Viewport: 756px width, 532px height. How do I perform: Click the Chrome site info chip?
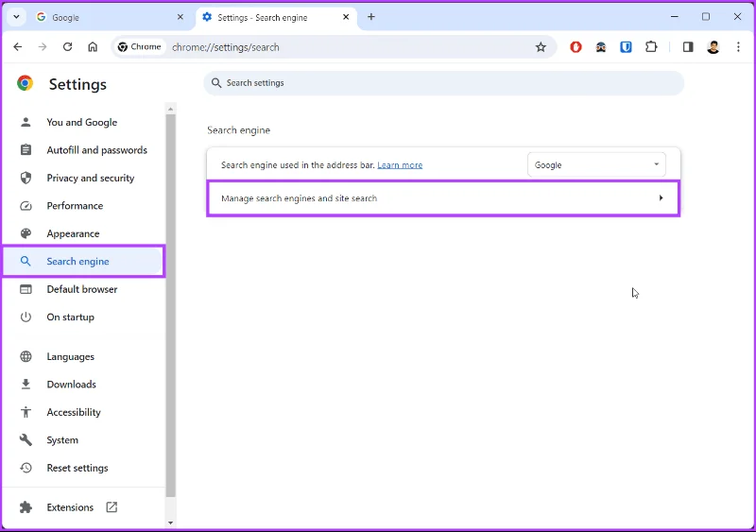pos(139,47)
